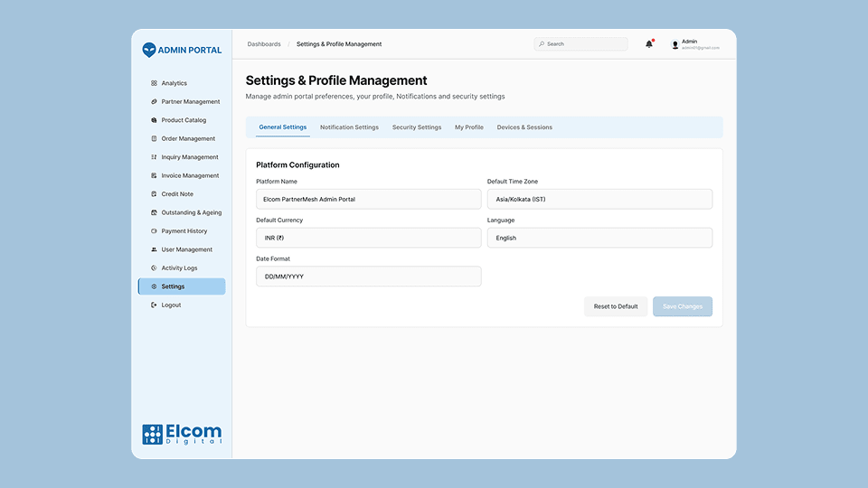Click the Payment History icon
Image resolution: width=868 pixels, height=488 pixels.
pyautogui.click(x=154, y=231)
